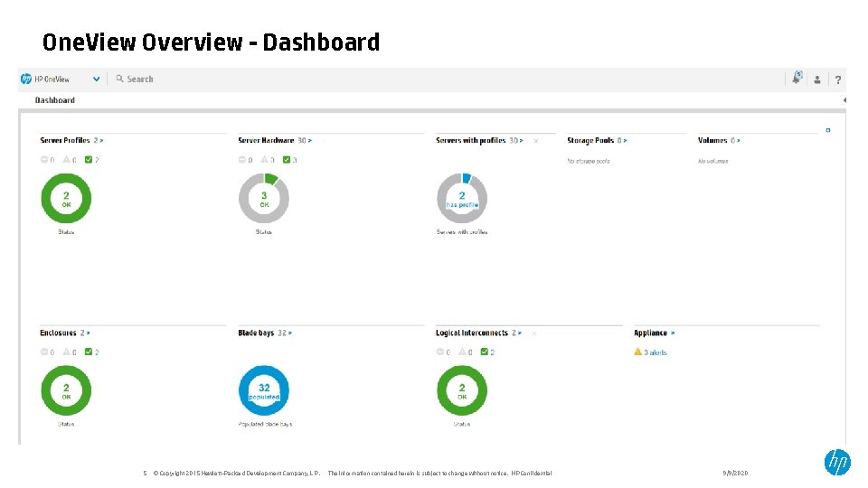Open the user session icon
The width and height of the screenshot is (868, 488).
tap(817, 80)
